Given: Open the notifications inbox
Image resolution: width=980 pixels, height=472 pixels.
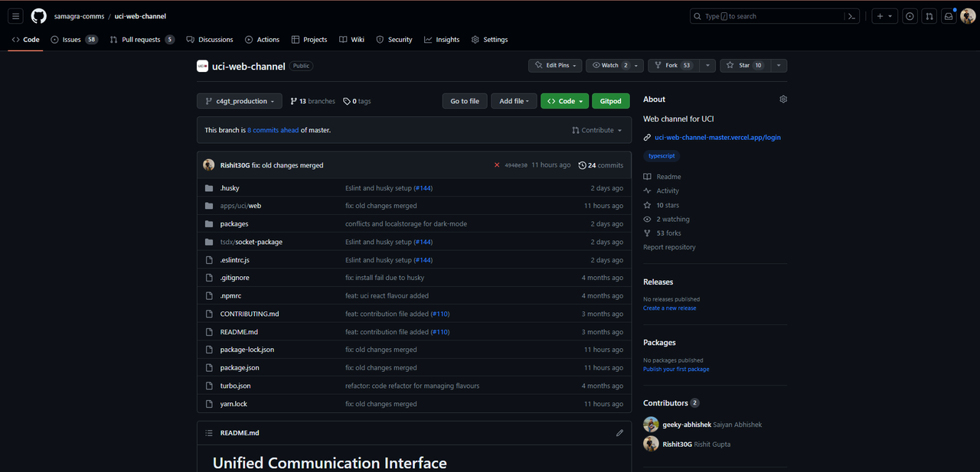Looking at the screenshot, I should coord(949,16).
